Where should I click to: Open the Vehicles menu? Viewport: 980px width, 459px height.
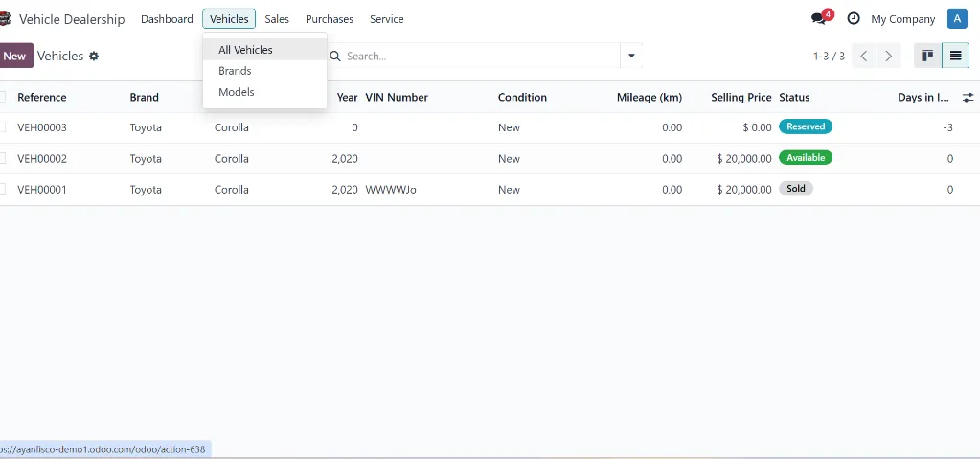[x=229, y=19]
